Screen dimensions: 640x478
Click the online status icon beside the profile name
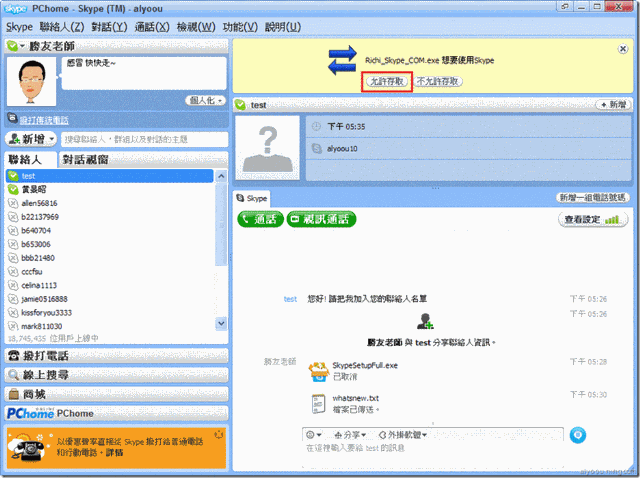[x=12, y=46]
